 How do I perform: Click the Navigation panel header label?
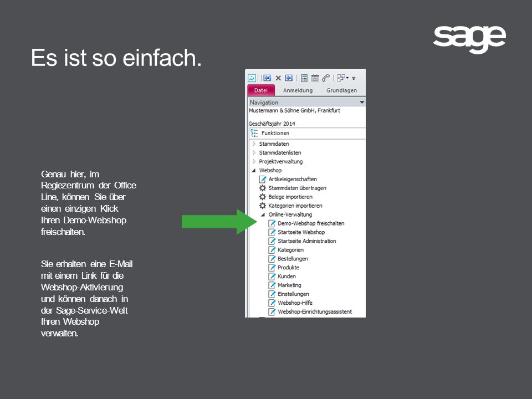tap(264, 102)
